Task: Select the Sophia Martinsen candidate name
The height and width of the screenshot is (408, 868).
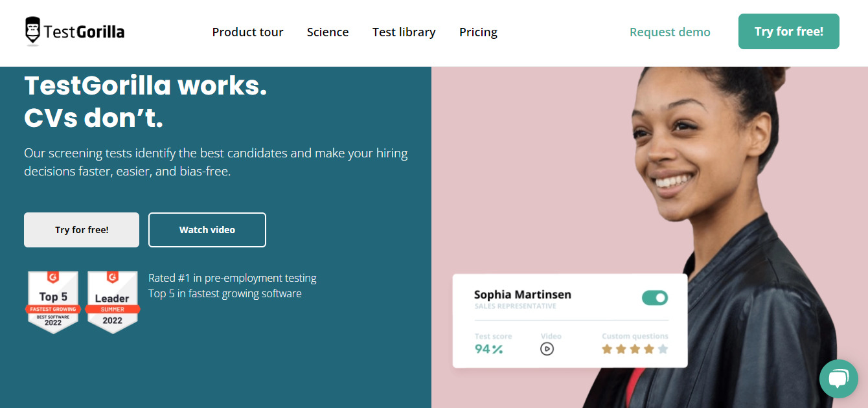Action: coord(523,295)
